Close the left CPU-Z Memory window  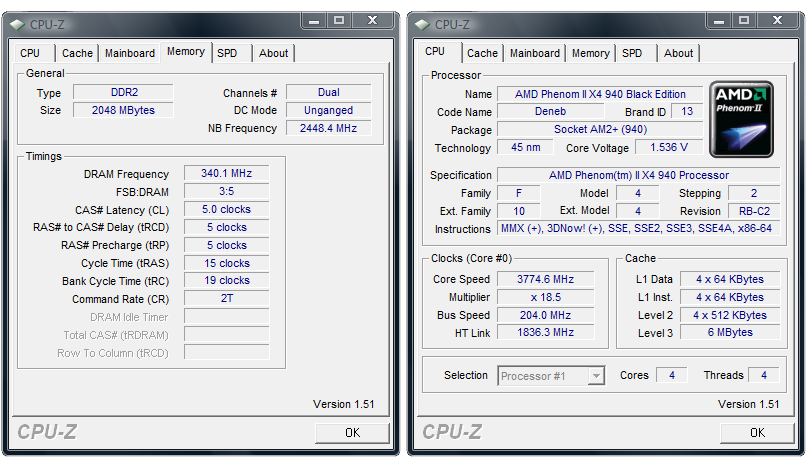click(373, 21)
